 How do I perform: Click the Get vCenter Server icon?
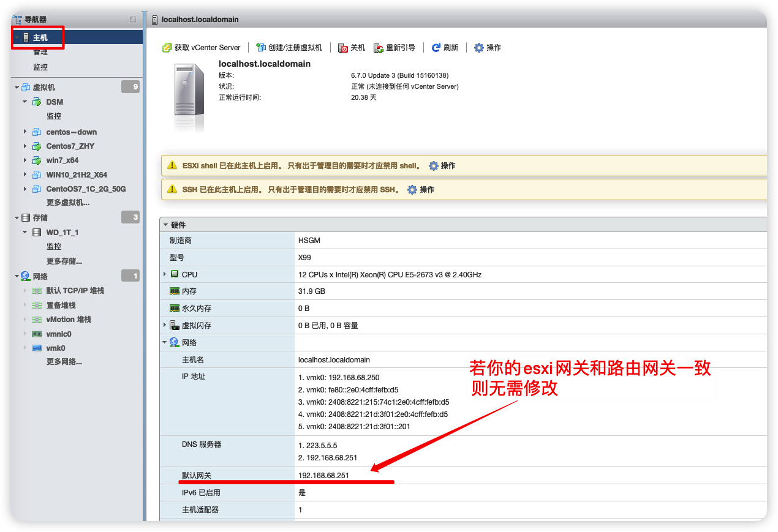click(x=167, y=48)
